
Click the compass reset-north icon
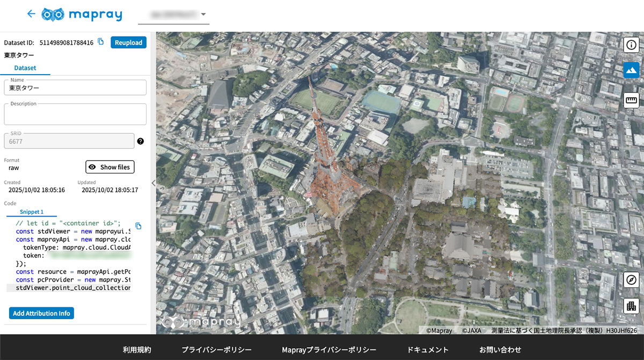coord(631,280)
